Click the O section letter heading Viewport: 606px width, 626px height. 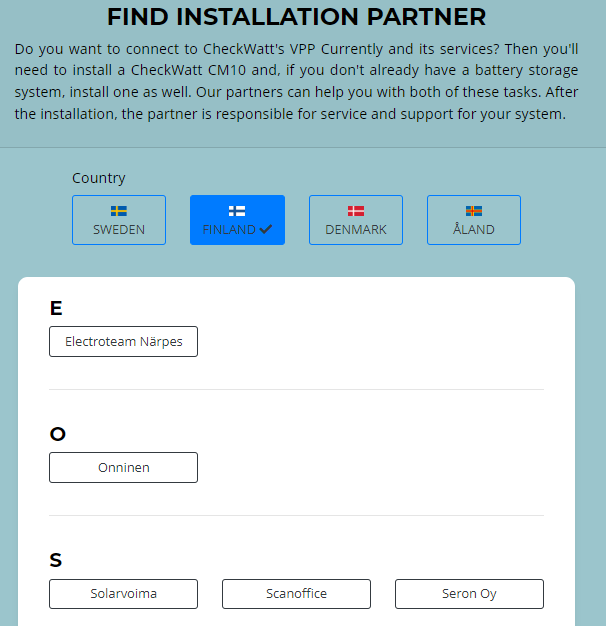(x=57, y=434)
